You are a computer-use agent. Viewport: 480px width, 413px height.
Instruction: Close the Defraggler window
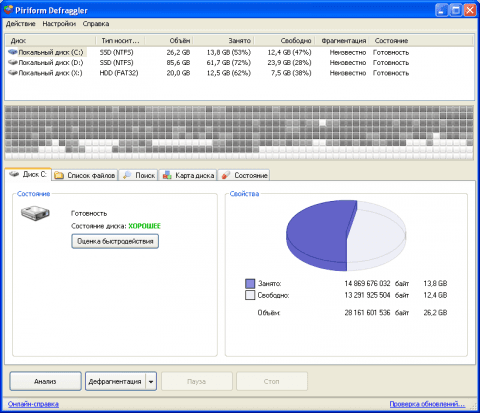(470, 10)
